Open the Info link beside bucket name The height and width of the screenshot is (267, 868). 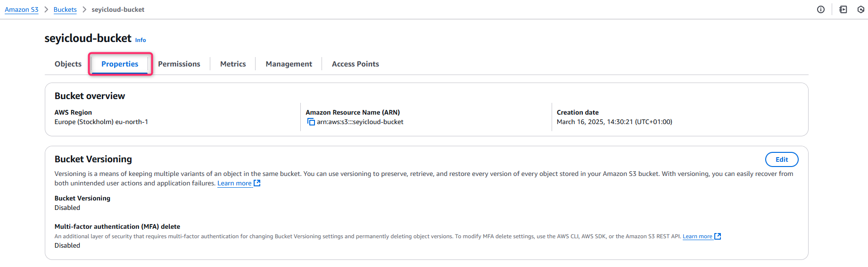pyautogui.click(x=141, y=40)
